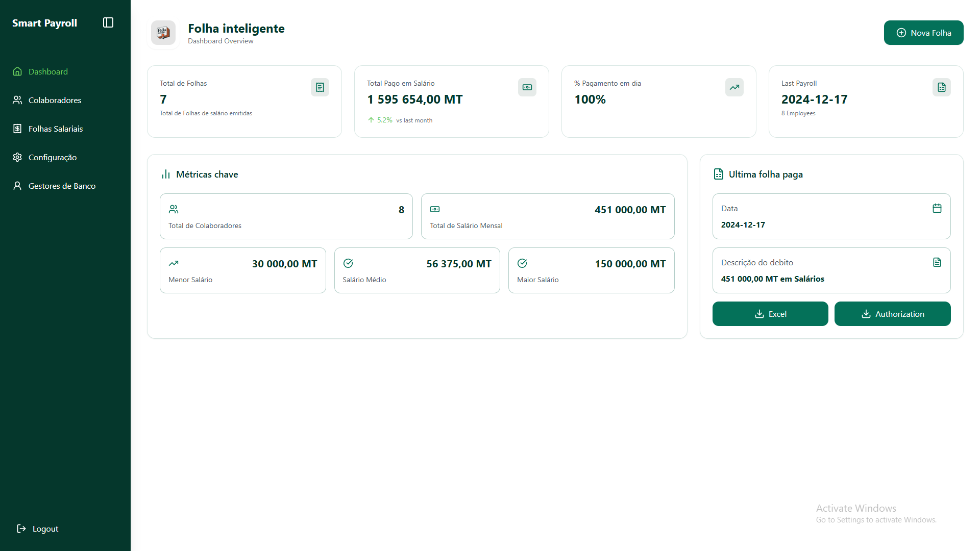Viewport: 980px width, 551px height.
Task: Click the document icon in Descrição do debito
Action: click(x=937, y=262)
